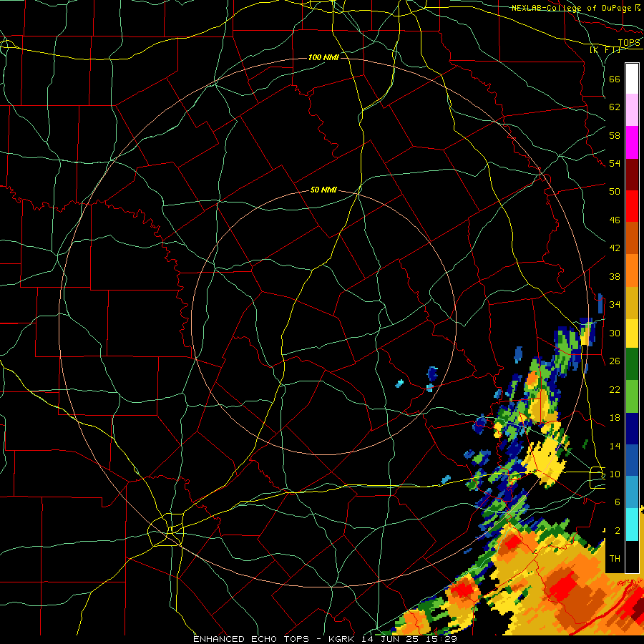The height and width of the screenshot is (644, 644).
Task: Click the "TOPS" legend heading
Action: (629, 43)
